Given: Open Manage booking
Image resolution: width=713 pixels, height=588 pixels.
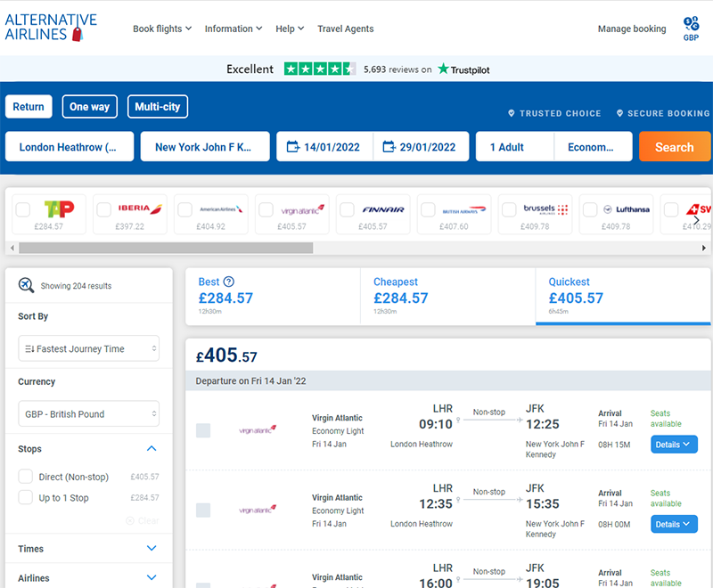Looking at the screenshot, I should point(632,29).
